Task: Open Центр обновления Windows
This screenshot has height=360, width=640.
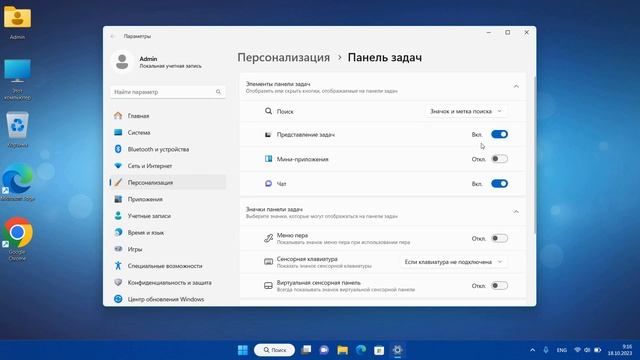Action: (x=168, y=299)
